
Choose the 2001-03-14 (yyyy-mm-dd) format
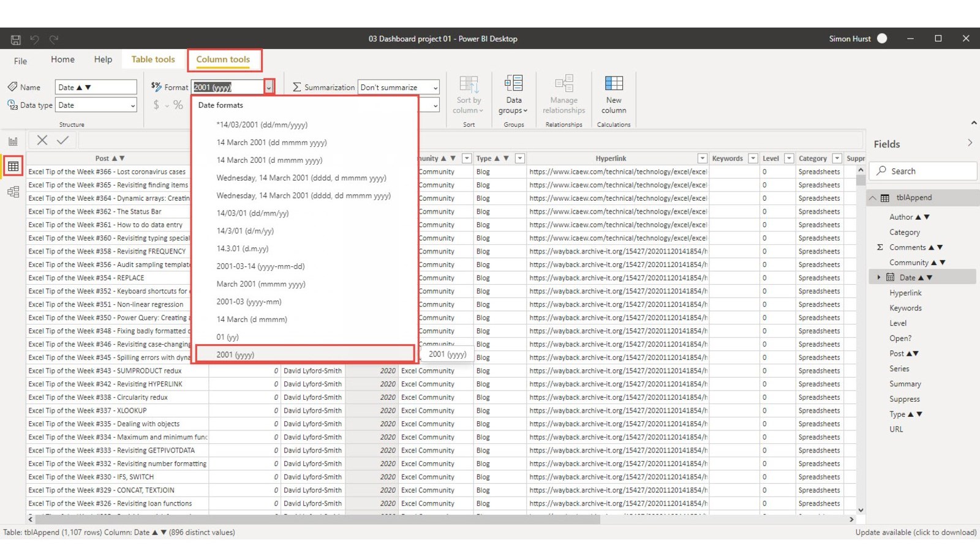coord(260,266)
